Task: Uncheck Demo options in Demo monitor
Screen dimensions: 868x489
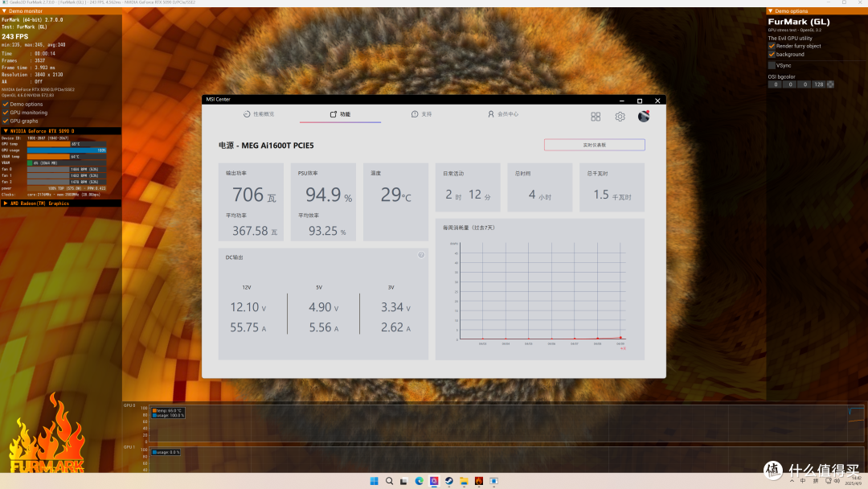Action: coord(6,104)
